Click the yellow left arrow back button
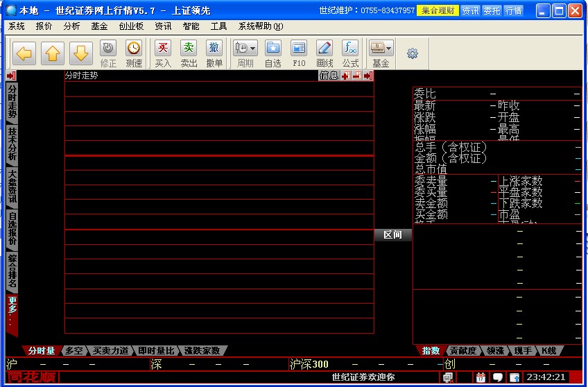 coord(25,53)
